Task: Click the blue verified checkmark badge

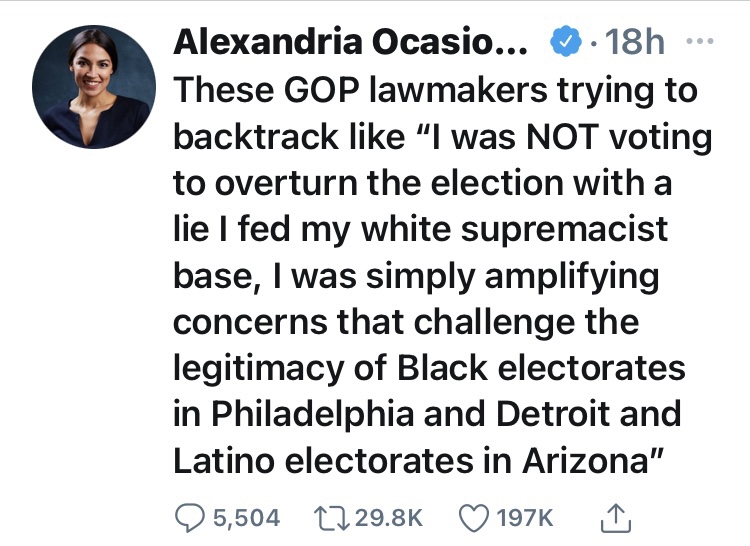Action: (x=564, y=43)
